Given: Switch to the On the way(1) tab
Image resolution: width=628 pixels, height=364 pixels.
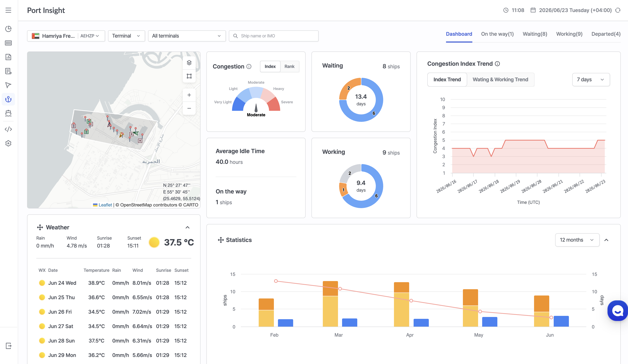Looking at the screenshot, I should click(x=497, y=34).
